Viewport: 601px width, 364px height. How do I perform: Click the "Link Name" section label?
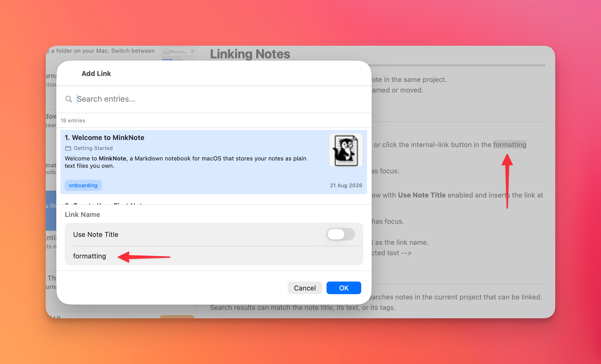82,215
